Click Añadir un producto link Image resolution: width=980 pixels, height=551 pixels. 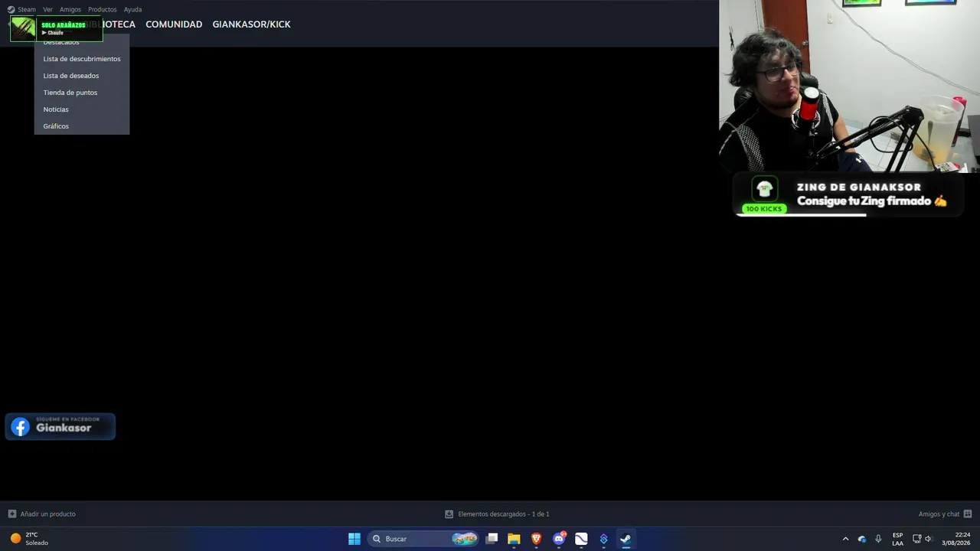(48, 514)
